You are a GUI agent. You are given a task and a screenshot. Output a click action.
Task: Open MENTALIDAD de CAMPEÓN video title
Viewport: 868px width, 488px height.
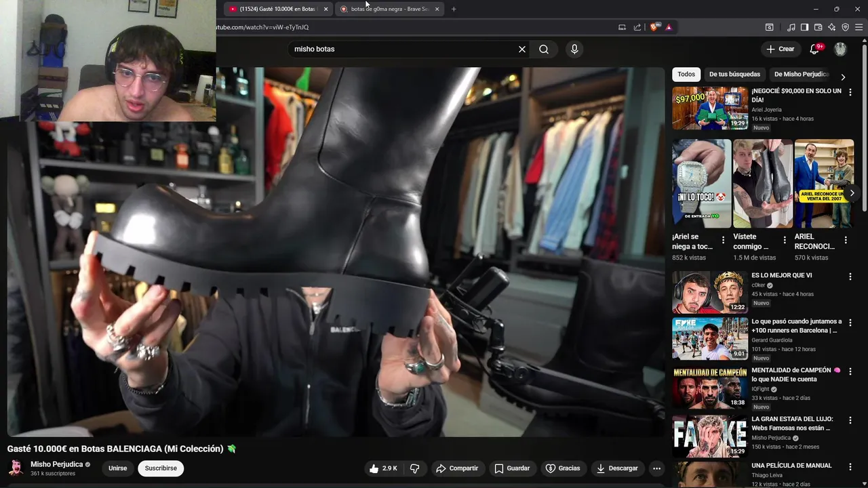point(796,375)
